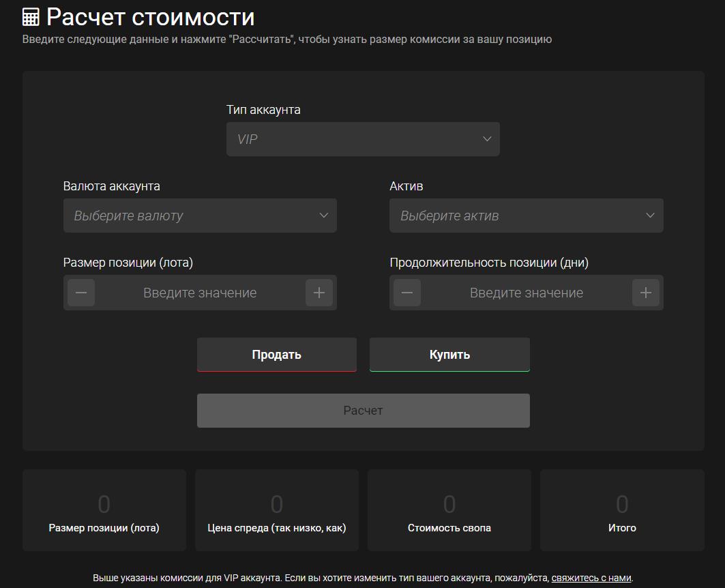This screenshot has height=588, width=725.
Task: Click the plus stepper for position size
Action: coord(318,292)
